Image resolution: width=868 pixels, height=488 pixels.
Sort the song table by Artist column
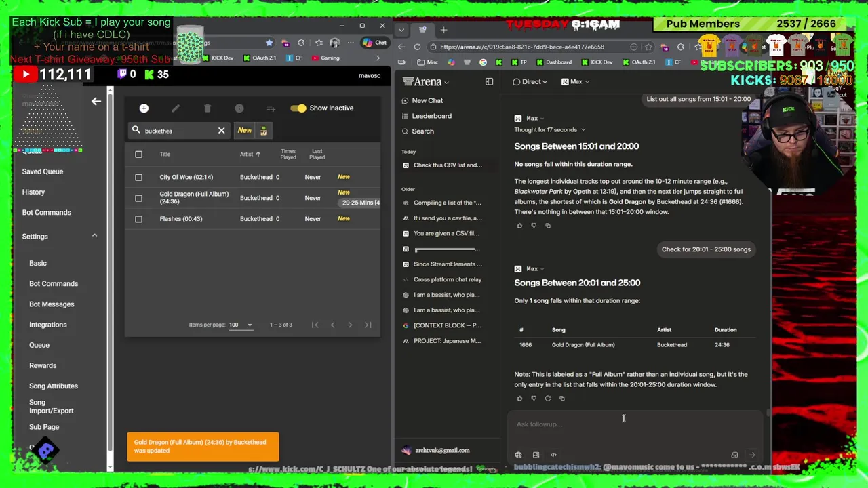[250, 154]
